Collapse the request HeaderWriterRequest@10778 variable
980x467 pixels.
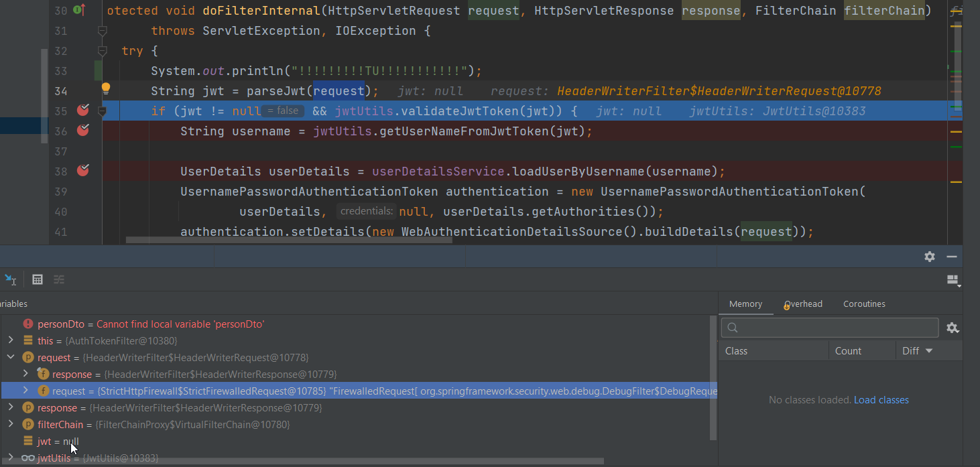click(x=11, y=357)
